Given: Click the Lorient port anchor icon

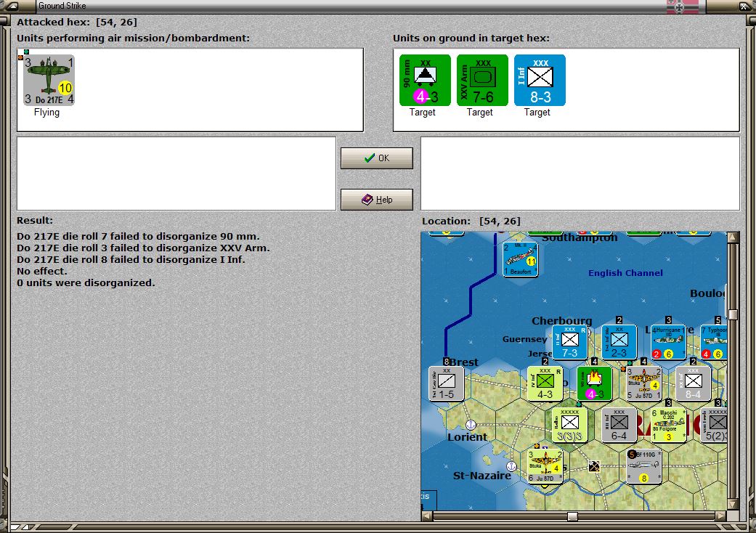Looking at the screenshot, I should 471,425.
